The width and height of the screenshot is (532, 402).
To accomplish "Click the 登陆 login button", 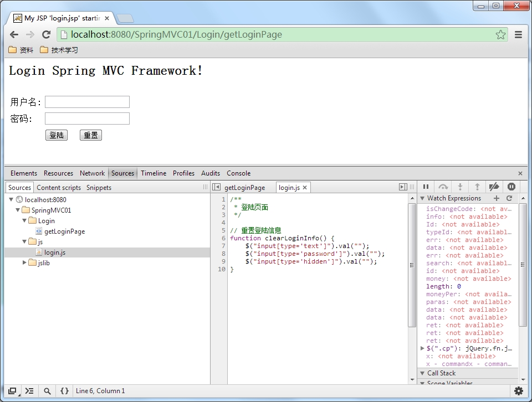I will (57, 135).
